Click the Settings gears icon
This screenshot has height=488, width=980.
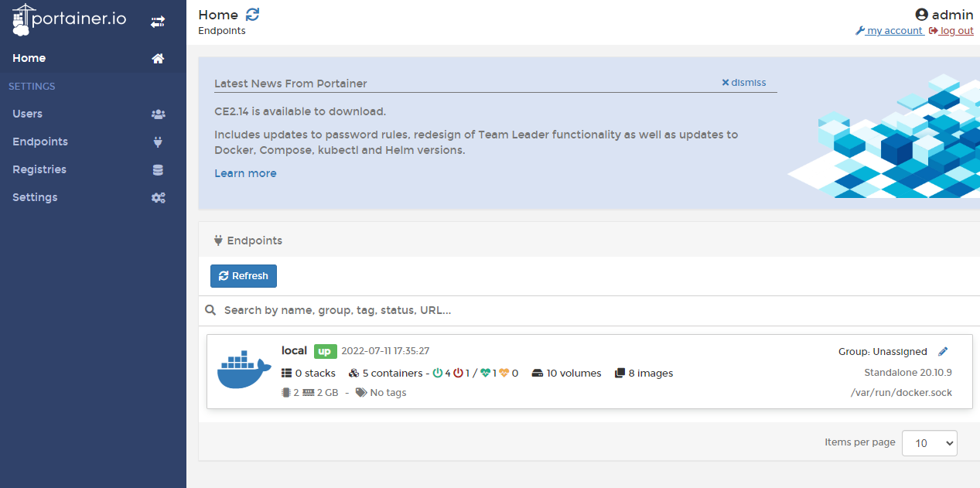(158, 198)
